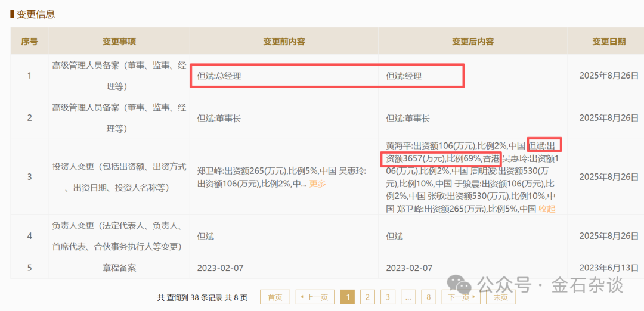Click the ellipsis pagination button
644x311 pixels.
click(408, 297)
